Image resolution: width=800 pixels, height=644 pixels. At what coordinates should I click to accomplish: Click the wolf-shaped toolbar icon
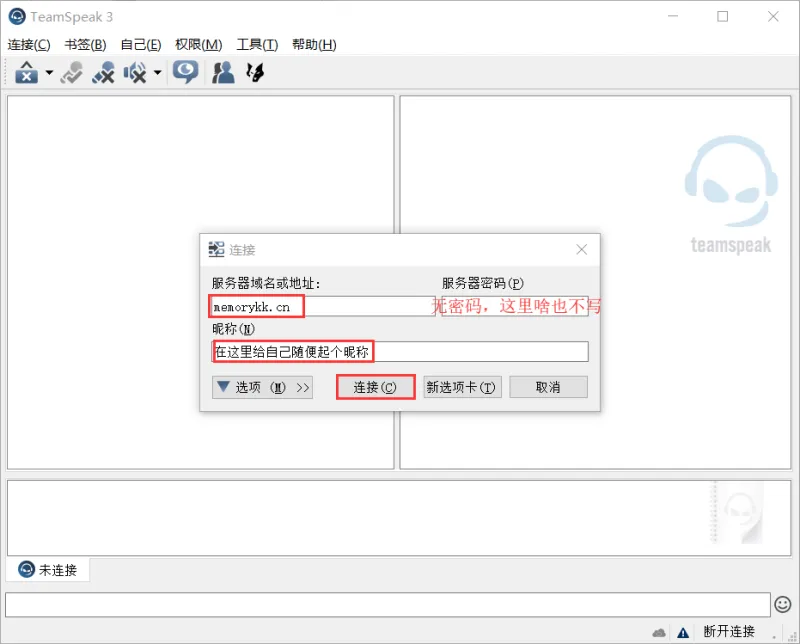pyautogui.click(x=255, y=72)
